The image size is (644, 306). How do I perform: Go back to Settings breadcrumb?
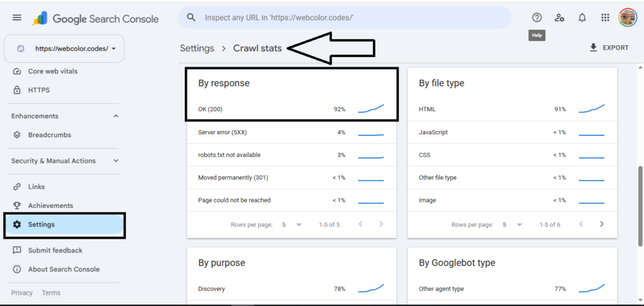[197, 48]
